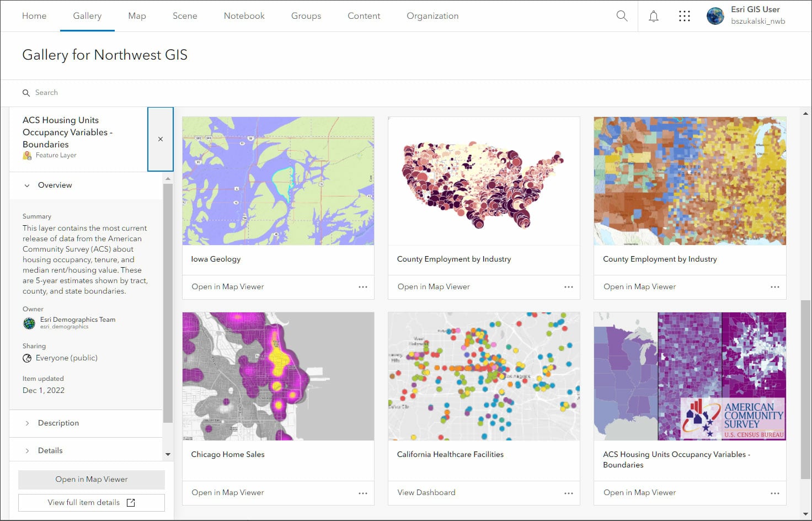Image resolution: width=812 pixels, height=521 pixels.
Task: Open more options for ACS Housing Units card
Action: click(775, 493)
